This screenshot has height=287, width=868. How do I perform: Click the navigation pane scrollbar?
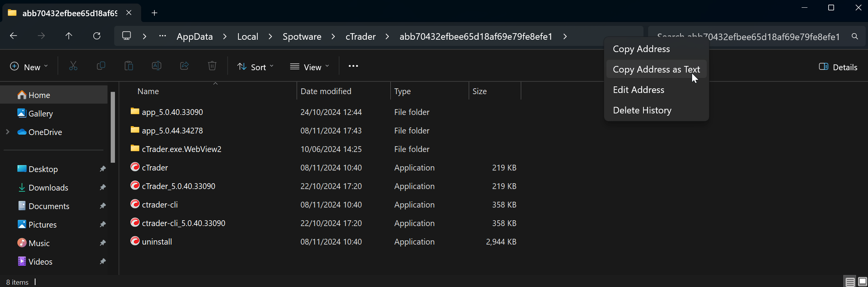click(x=113, y=127)
